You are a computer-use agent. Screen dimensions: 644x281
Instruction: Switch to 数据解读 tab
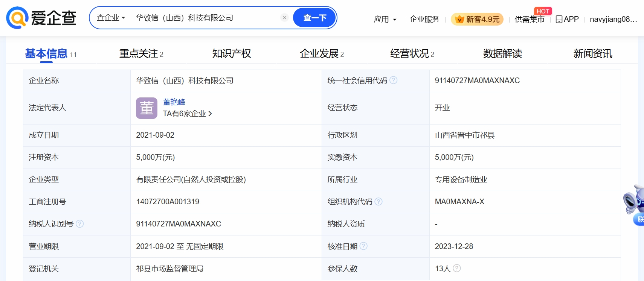pyautogui.click(x=502, y=54)
